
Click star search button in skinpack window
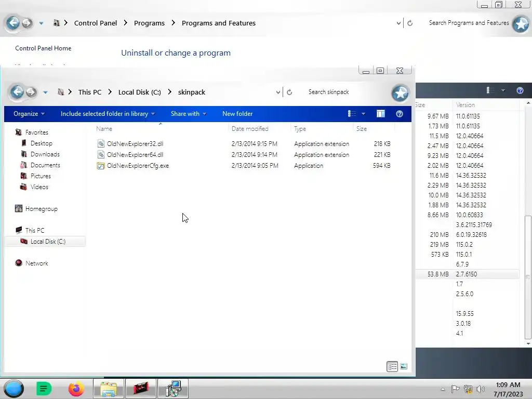click(400, 93)
